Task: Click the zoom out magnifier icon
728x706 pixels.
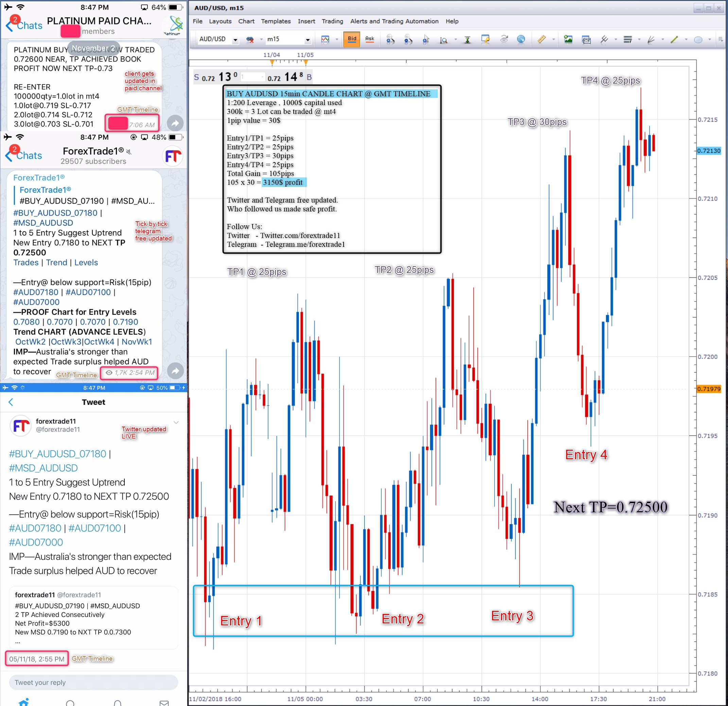Action: click(x=408, y=39)
